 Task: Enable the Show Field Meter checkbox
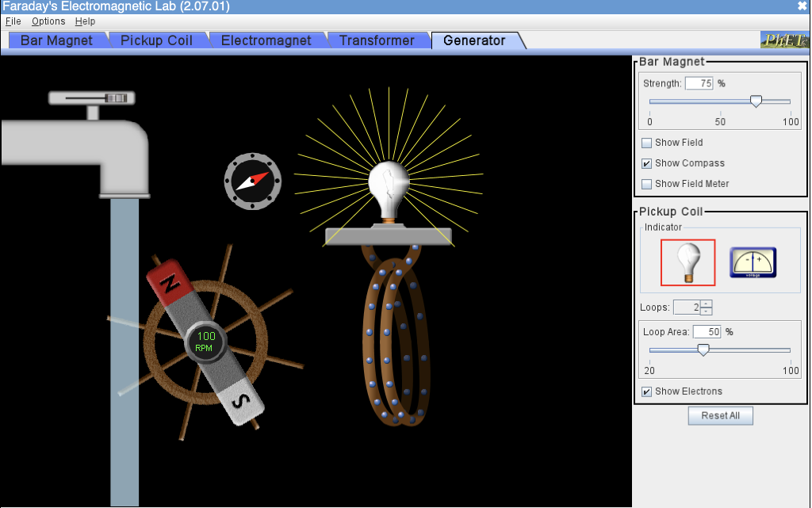[x=646, y=183]
